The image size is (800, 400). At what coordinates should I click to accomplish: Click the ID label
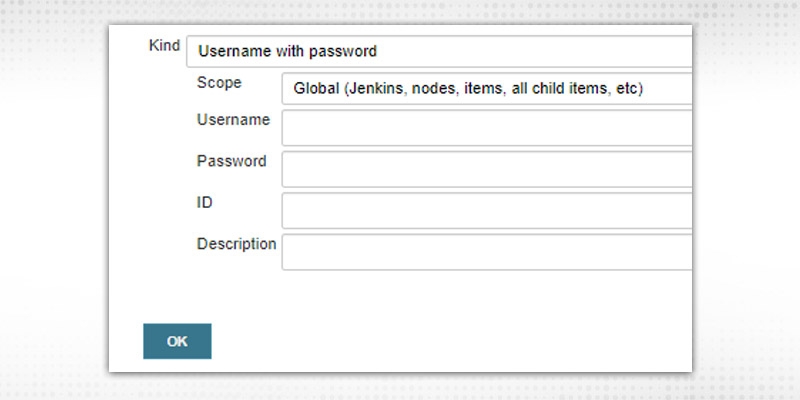click(205, 202)
